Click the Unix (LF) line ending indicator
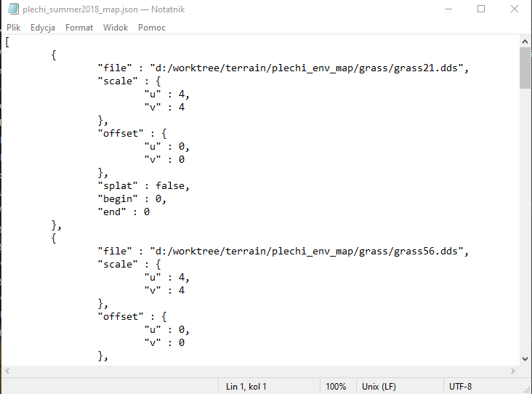The height and width of the screenshot is (394, 532). [379, 387]
